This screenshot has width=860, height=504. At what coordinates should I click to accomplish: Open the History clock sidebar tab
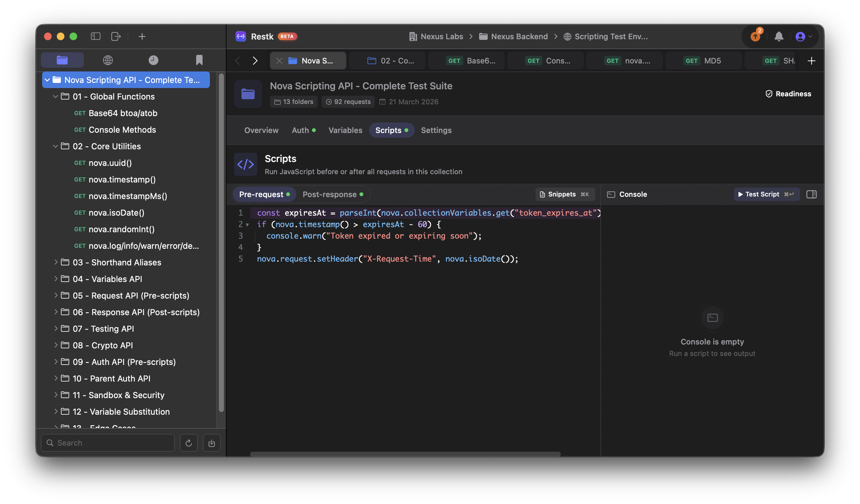(153, 60)
